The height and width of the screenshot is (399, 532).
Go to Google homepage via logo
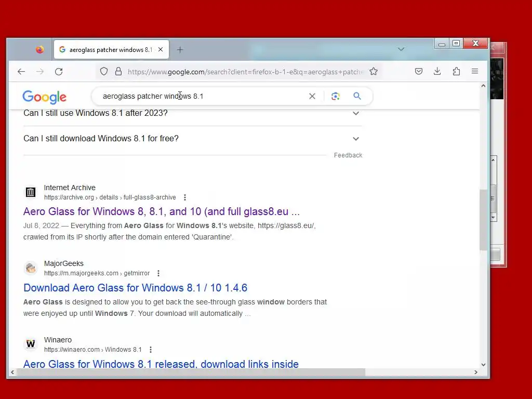[45, 97]
